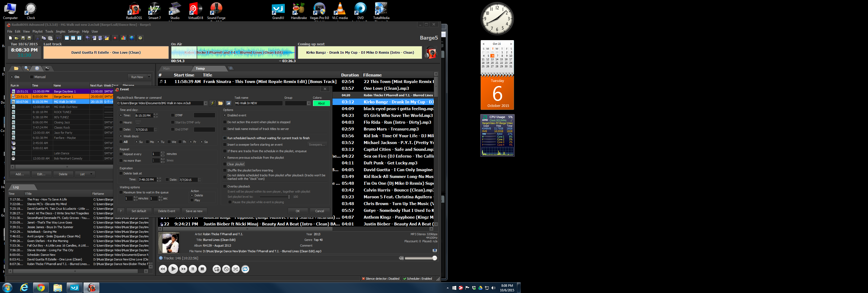The image size is (868, 293).
Task: Click the Save as new button
Action: pyautogui.click(x=194, y=211)
